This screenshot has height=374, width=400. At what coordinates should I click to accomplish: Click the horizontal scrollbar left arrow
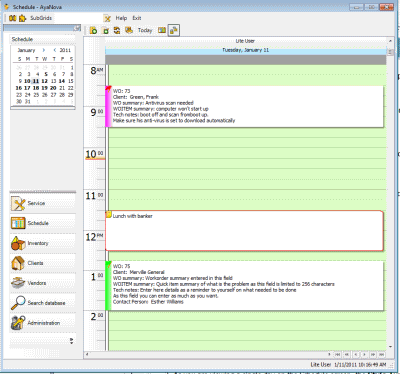coord(87,354)
